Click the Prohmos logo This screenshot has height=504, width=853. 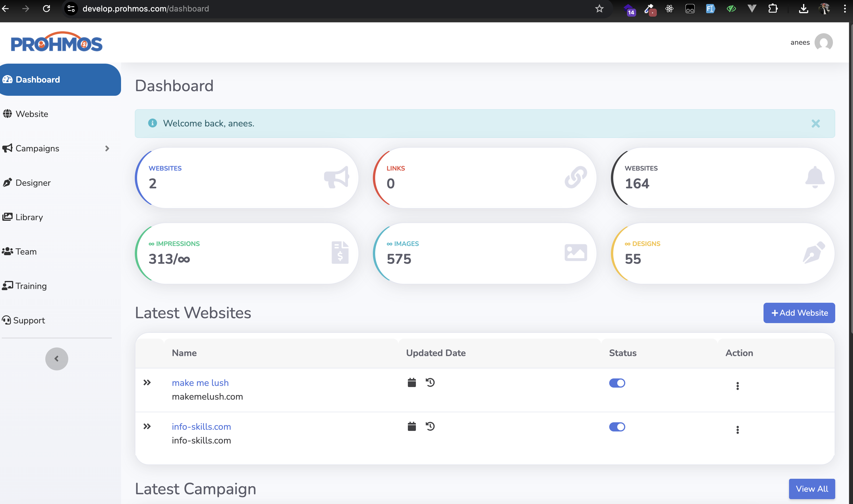click(57, 42)
